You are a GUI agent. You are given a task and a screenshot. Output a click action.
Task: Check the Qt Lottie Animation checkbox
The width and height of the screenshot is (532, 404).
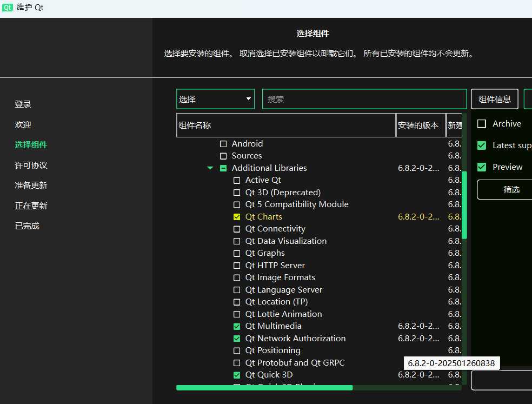237,314
